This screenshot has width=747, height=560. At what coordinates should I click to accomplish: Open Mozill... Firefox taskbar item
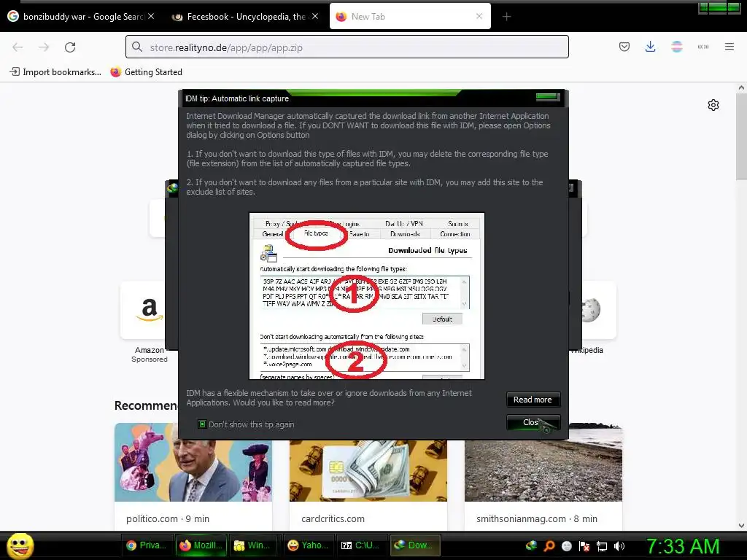(201, 545)
